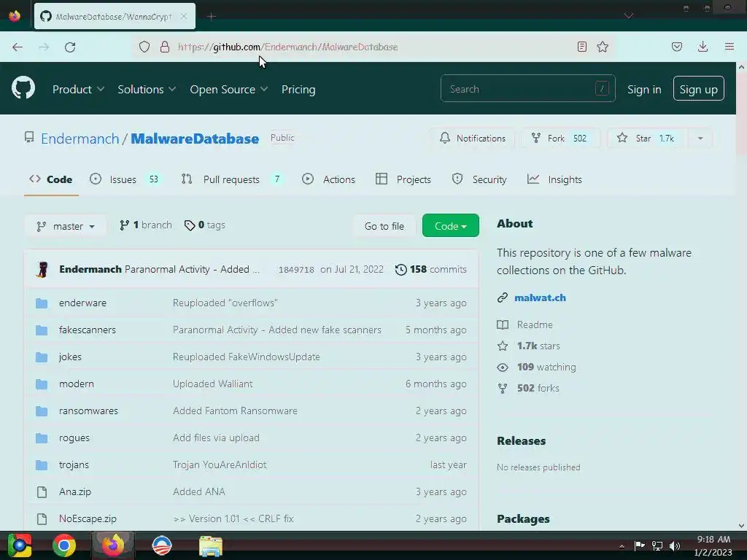Click the star icon next to 1.7k stars
Screen dimensions: 747x560
(503, 346)
